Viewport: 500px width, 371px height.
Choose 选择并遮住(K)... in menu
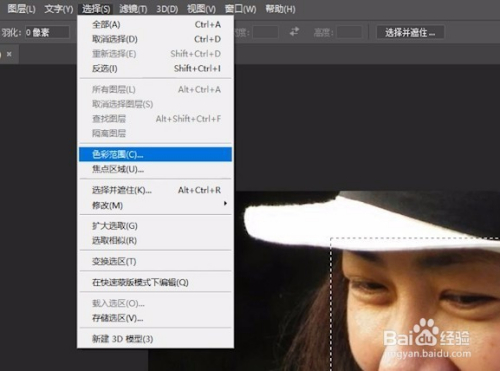155,190
